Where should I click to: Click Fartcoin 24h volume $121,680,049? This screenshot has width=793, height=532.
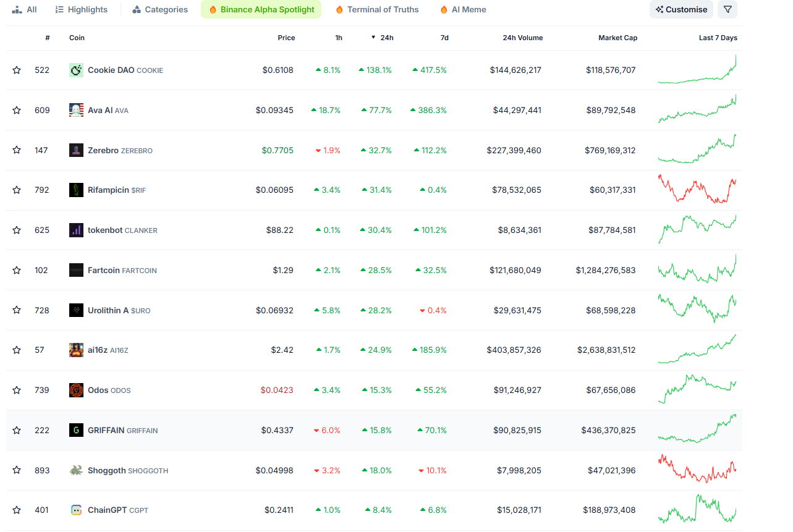[x=515, y=270]
